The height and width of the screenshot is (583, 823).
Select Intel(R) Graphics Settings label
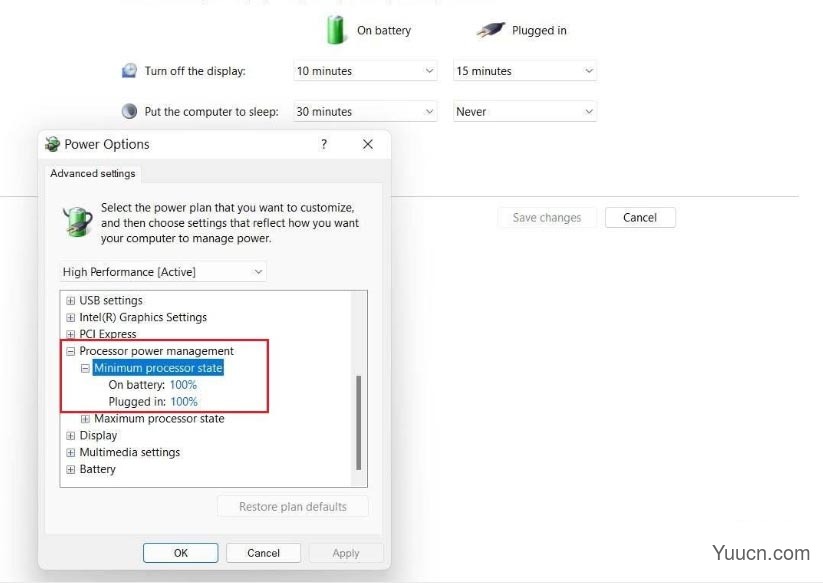143,317
